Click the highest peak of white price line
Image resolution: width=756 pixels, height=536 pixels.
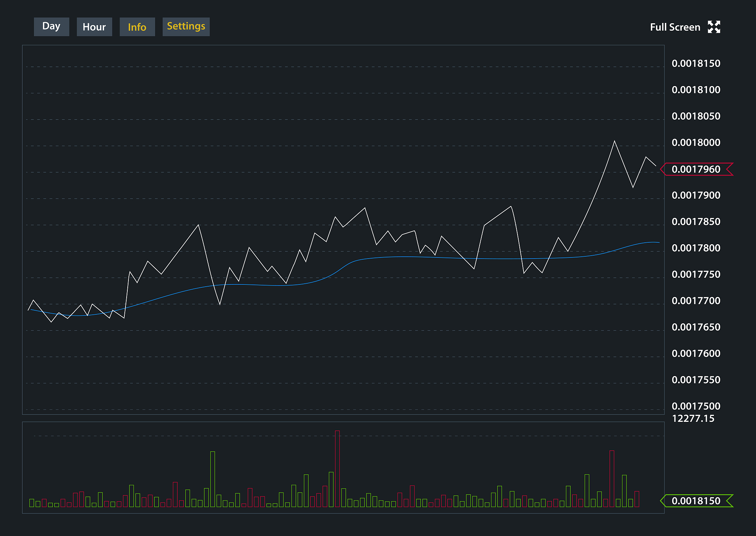pos(614,141)
